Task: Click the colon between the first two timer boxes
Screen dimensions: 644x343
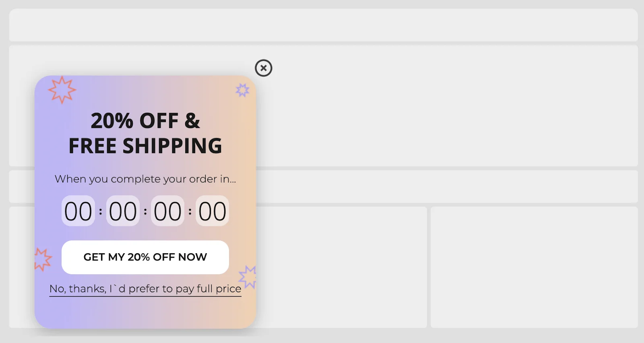Action: click(100, 211)
